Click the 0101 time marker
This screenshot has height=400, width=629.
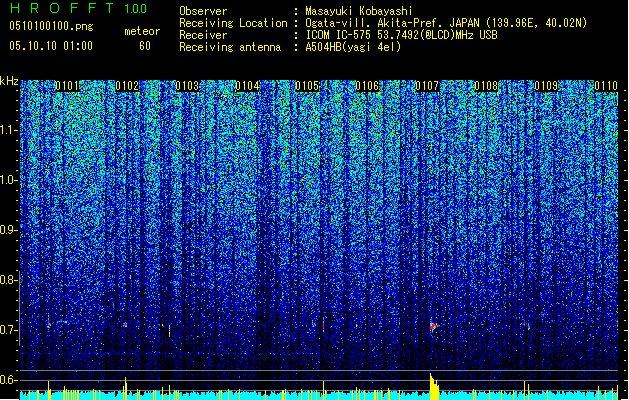tap(67, 86)
